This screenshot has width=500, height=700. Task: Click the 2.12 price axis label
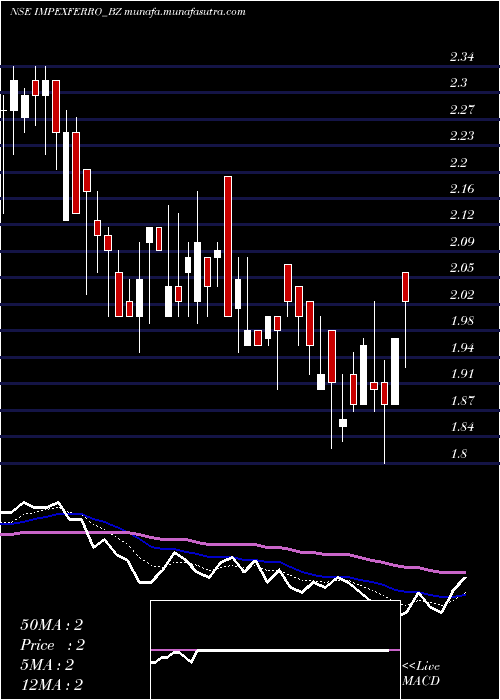[462, 215]
